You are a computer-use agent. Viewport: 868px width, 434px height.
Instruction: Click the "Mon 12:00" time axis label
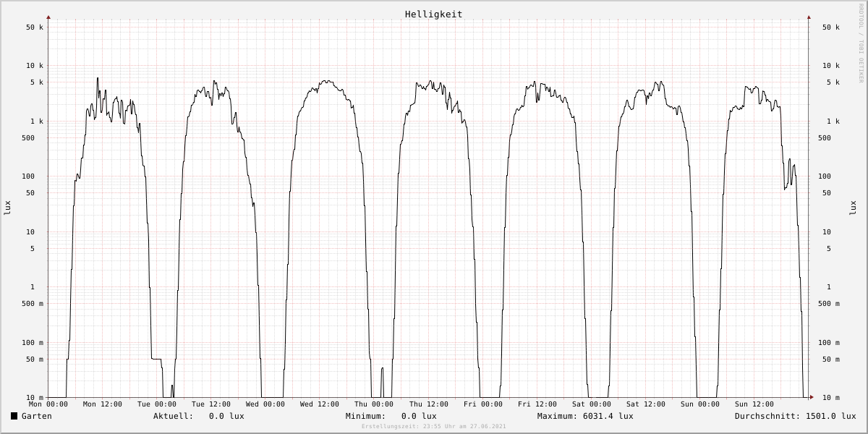pyautogui.click(x=103, y=404)
